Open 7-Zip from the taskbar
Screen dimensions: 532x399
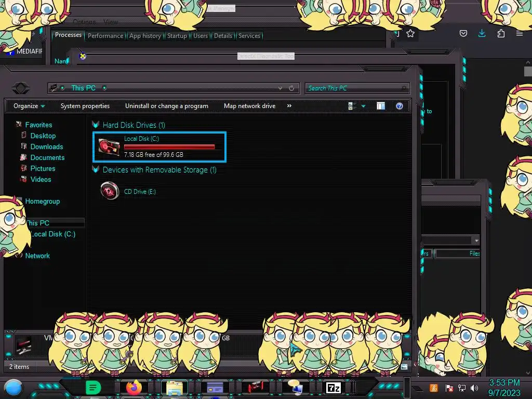point(334,388)
